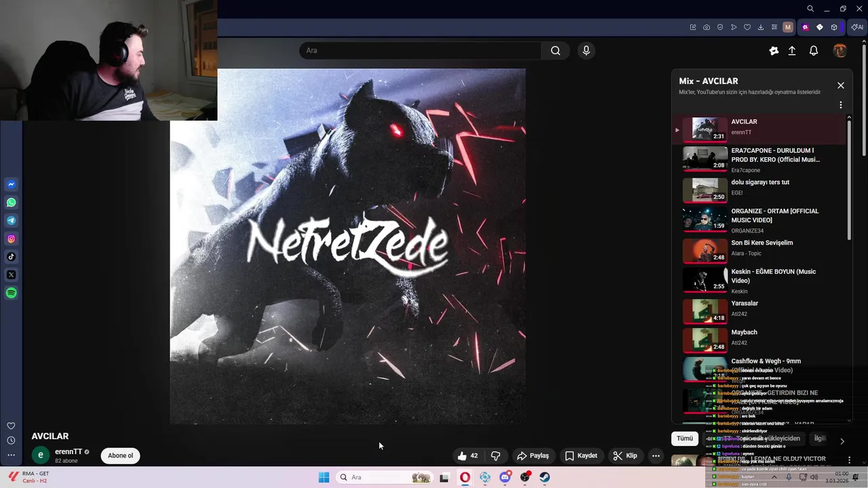Dislike the AVCILAR video
Image resolution: width=868 pixels, height=488 pixels.
[x=496, y=455]
